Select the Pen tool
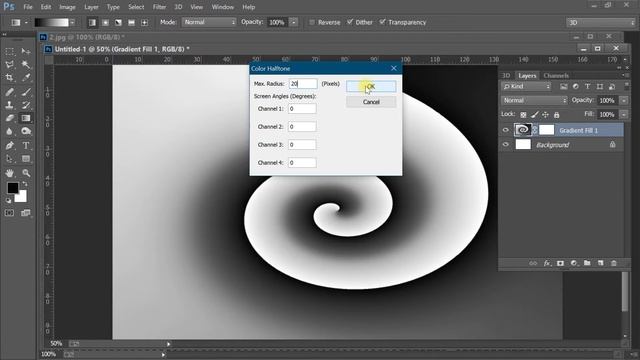640x360 pixels. point(9,145)
